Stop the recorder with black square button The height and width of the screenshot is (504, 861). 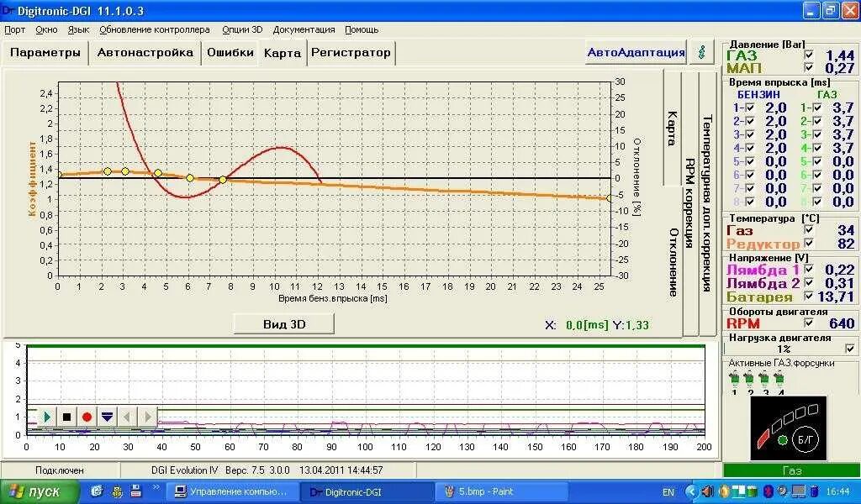pos(67,417)
